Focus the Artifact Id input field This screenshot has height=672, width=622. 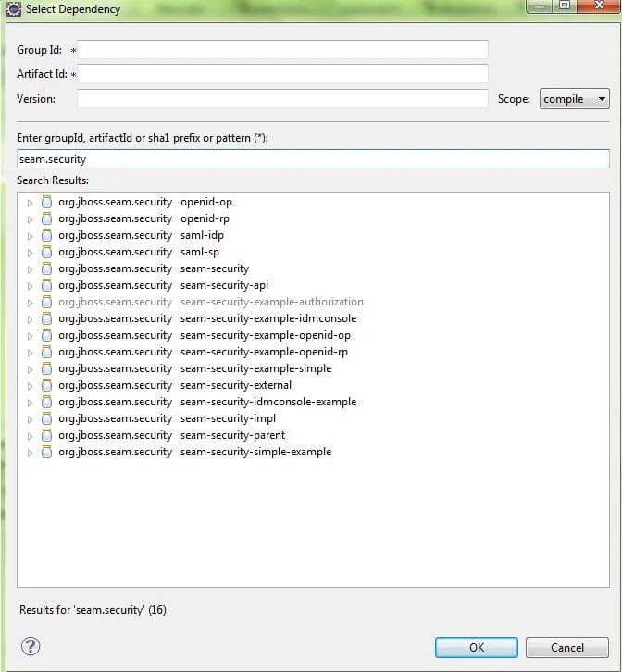point(282,74)
